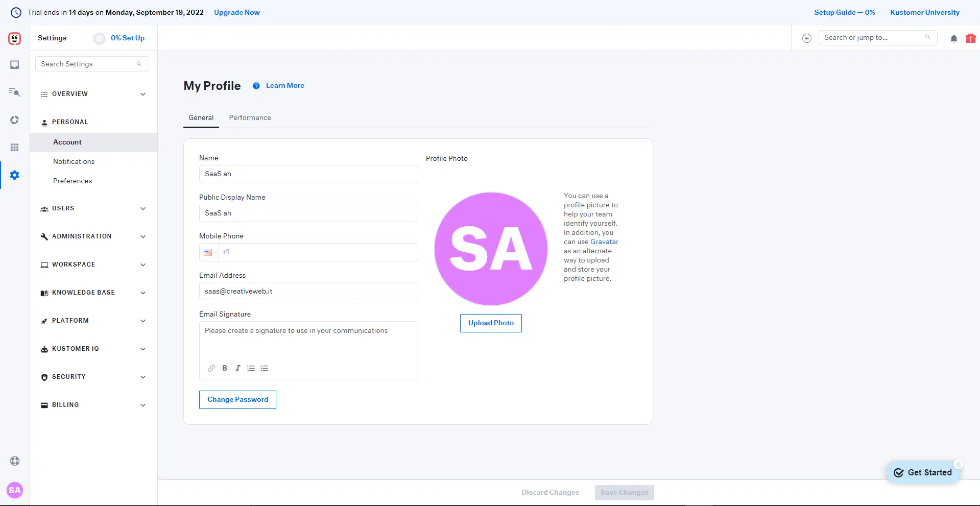980x506 pixels.
Task: Open the red gift box icon
Action: point(970,38)
